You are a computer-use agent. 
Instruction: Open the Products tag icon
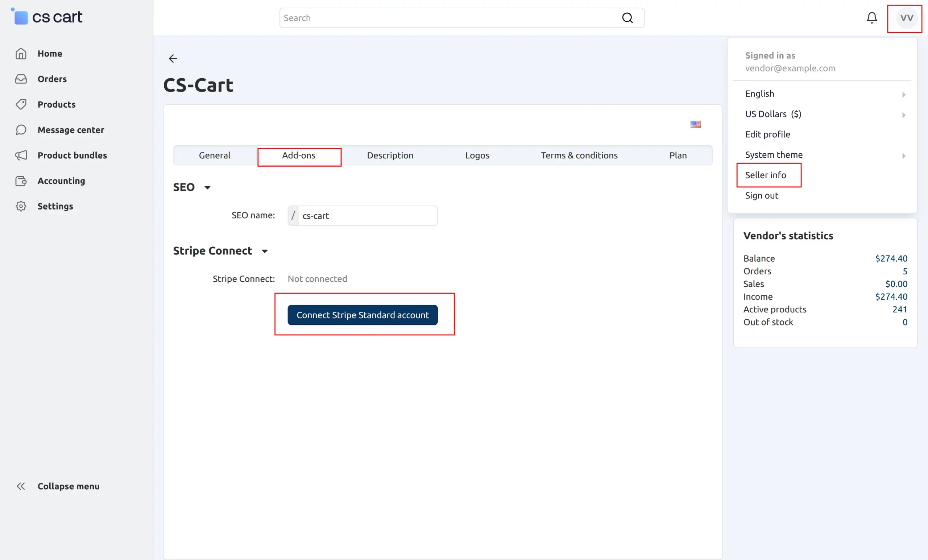[x=21, y=104]
